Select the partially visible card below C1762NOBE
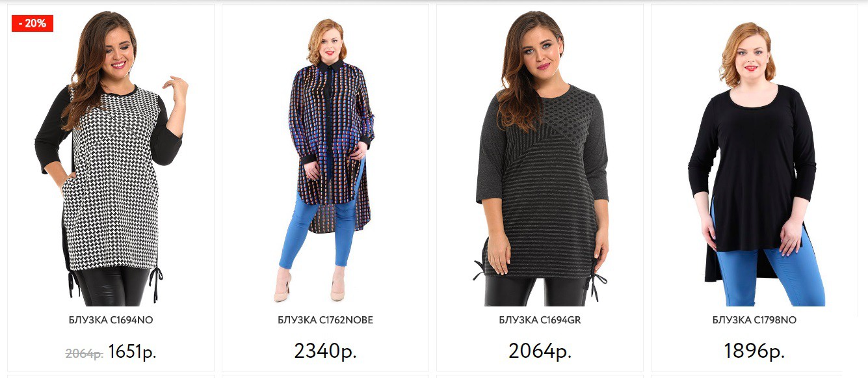The image size is (868, 378). pos(326,376)
